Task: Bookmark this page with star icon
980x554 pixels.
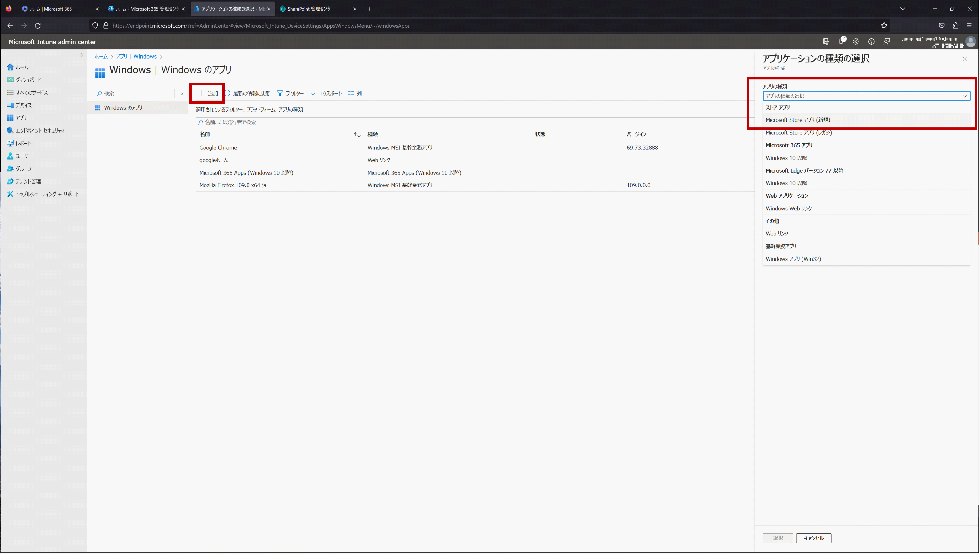Action: tap(884, 26)
